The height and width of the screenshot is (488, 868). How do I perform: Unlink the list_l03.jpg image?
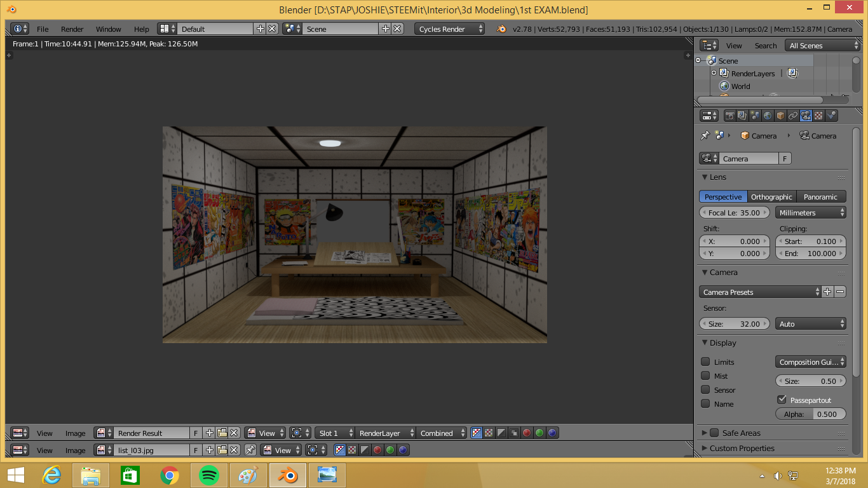[x=234, y=450]
